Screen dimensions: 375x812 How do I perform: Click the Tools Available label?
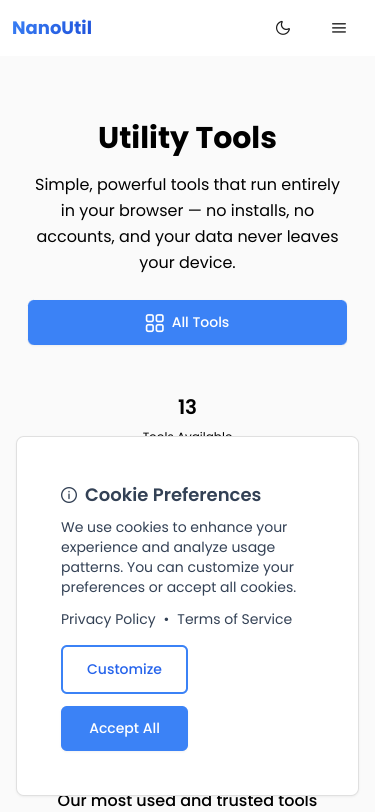pyautogui.click(x=188, y=434)
